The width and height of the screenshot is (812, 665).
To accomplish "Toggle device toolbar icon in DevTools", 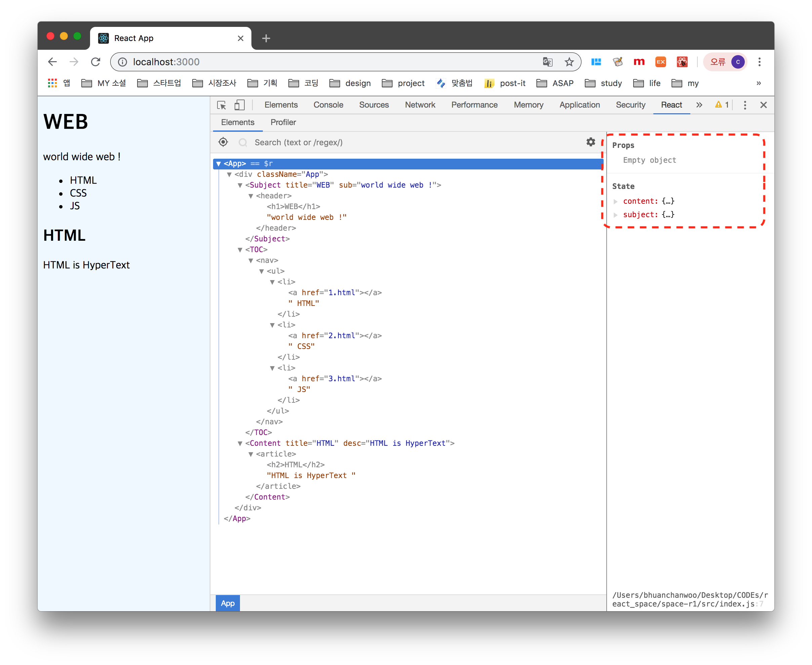I will (239, 105).
